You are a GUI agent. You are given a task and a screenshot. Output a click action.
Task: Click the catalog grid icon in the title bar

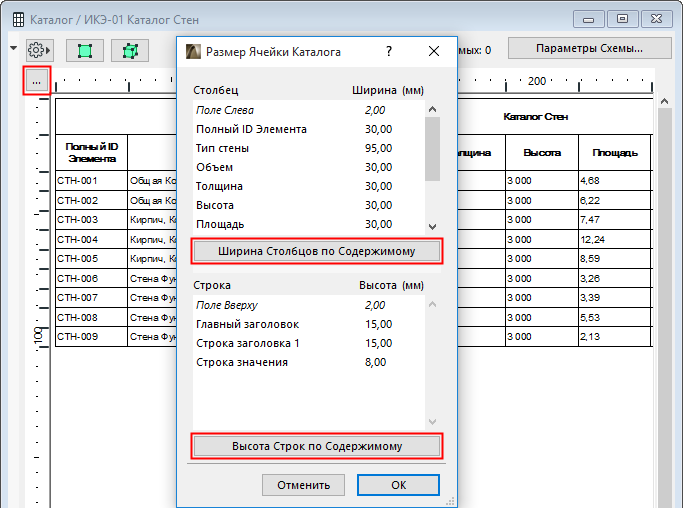(18, 20)
